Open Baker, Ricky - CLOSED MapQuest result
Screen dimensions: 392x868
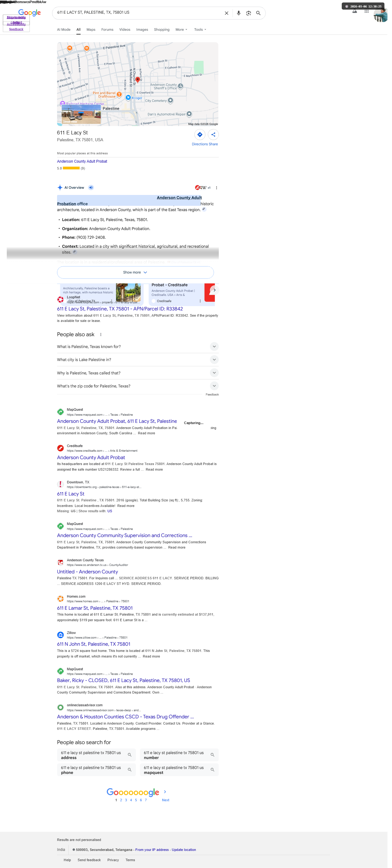pyautogui.click(x=123, y=681)
